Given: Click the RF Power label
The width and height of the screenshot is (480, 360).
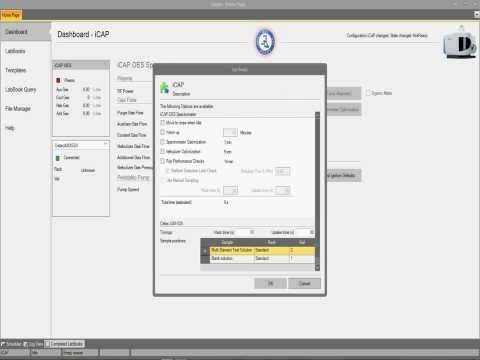Looking at the screenshot, I should (125, 91).
